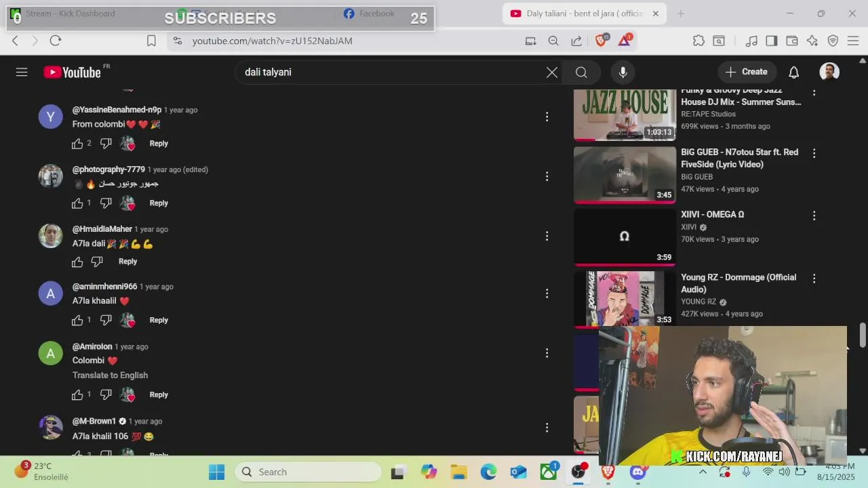The width and height of the screenshot is (868, 488).
Task: Open more actions for BiG GUEB video
Action: [x=814, y=153]
